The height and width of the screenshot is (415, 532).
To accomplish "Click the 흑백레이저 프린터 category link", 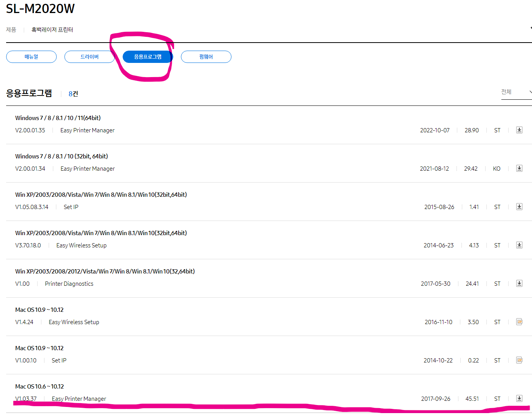I will [x=52, y=30].
